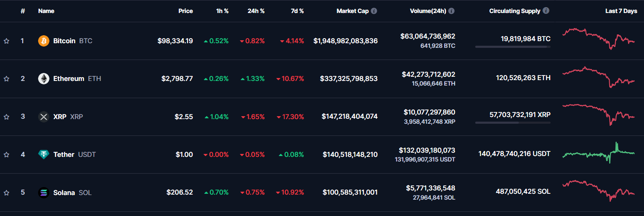Sort by Volume(24h) column header
This screenshot has height=216, width=644.
pyautogui.click(x=428, y=11)
